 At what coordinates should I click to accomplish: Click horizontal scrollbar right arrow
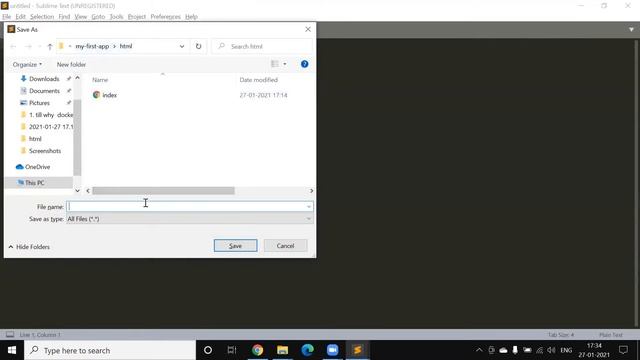311,191
